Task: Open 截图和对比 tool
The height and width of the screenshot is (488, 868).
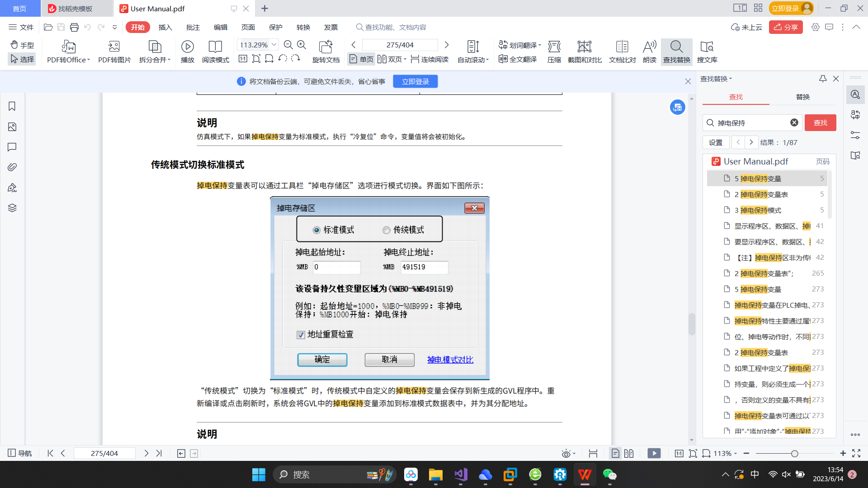Action: point(585,52)
